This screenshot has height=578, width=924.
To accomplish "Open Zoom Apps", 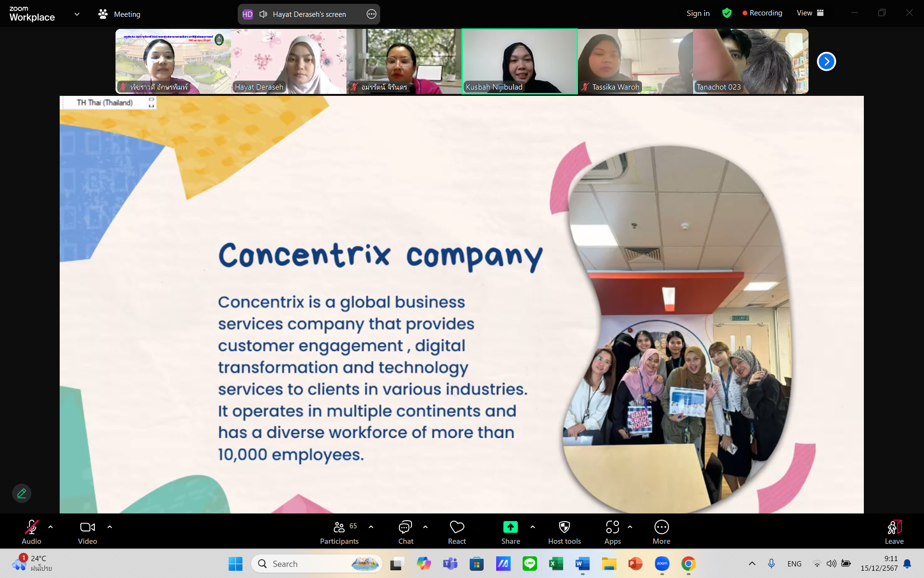I will [613, 532].
